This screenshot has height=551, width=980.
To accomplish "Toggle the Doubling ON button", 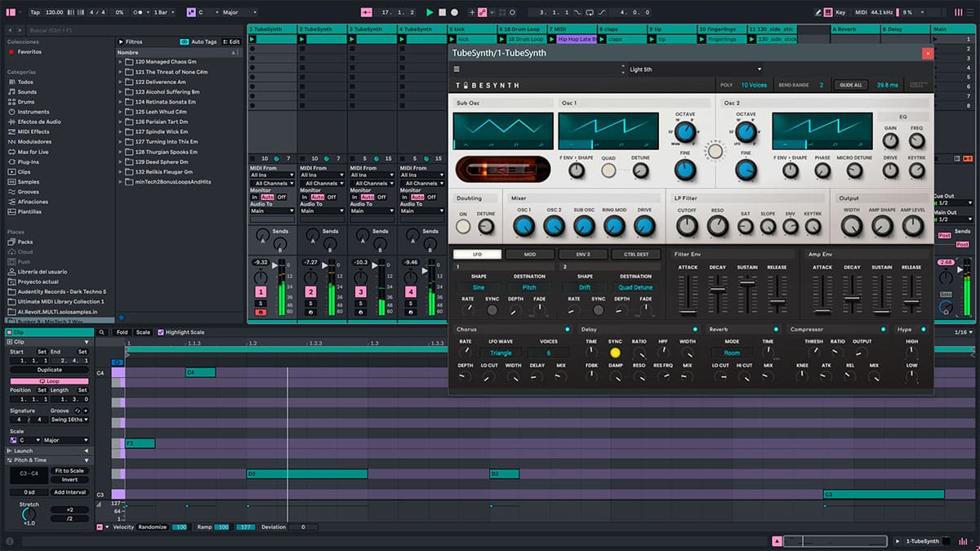I will (463, 227).
